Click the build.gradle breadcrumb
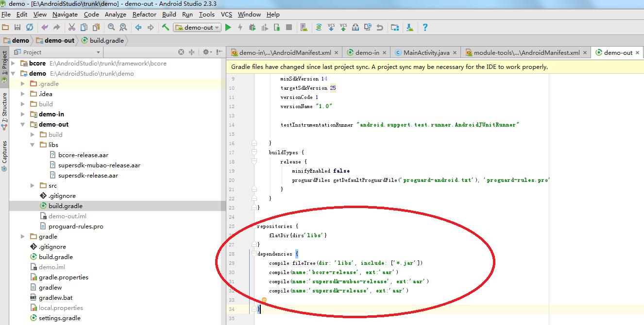 [x=102, y=40]
